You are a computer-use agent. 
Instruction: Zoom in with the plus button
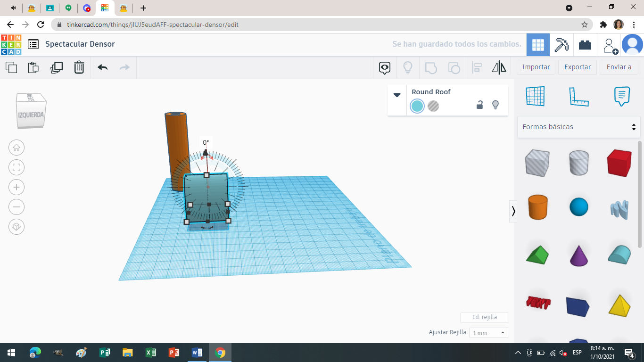(17, 187)
